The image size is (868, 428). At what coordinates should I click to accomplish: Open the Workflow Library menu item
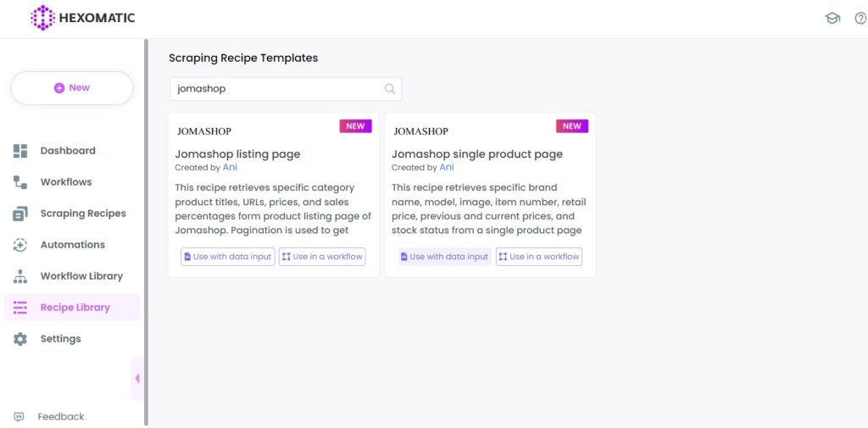point(81,276)
